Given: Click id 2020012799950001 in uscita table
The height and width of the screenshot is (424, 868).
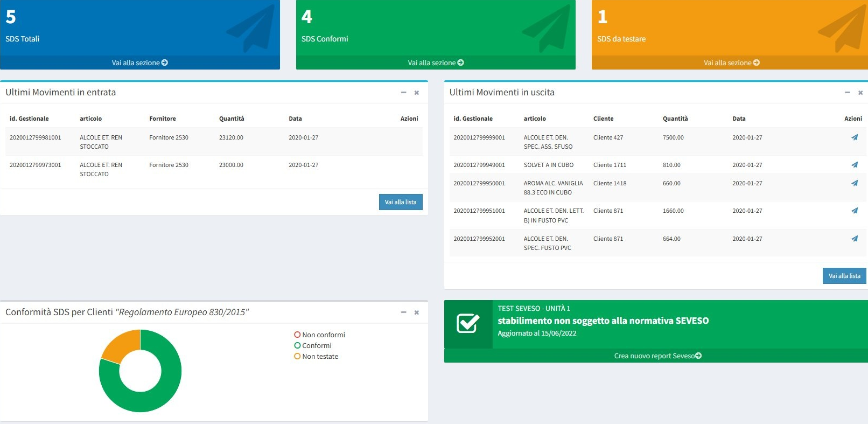Looking at the screenshot, I should point(479,183).
